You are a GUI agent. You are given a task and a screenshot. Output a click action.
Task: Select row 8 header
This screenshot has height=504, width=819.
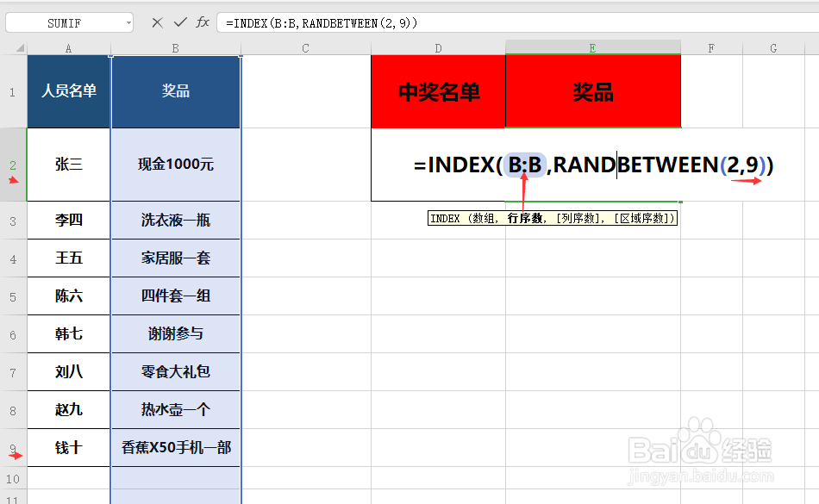point(13,411)
